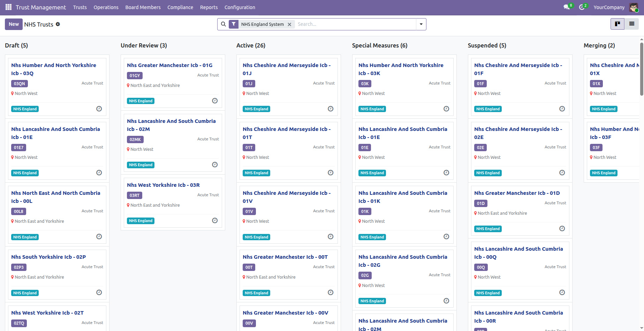Click the 03RT code badge
The height and width of the screenshot is (331, 644).
pos(135,196)
